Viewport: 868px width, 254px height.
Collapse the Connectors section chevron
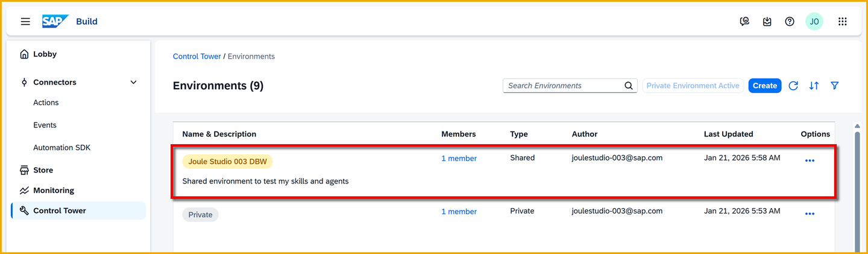(134, 83)
